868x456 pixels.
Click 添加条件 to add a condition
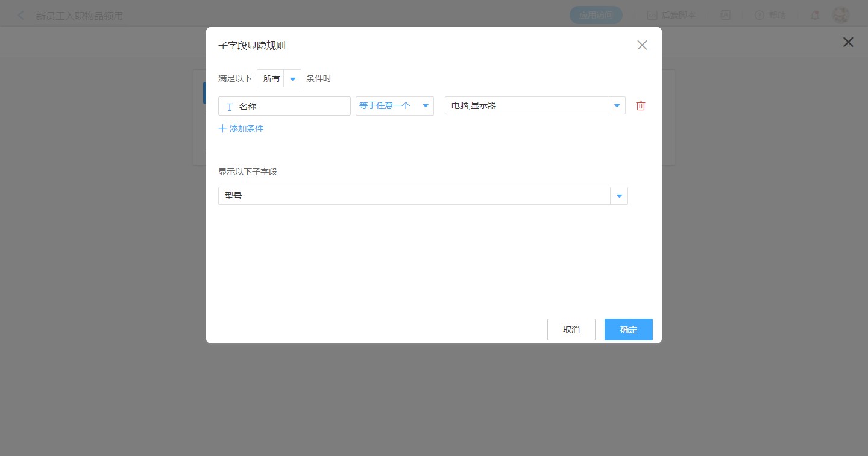click(241, 128)
